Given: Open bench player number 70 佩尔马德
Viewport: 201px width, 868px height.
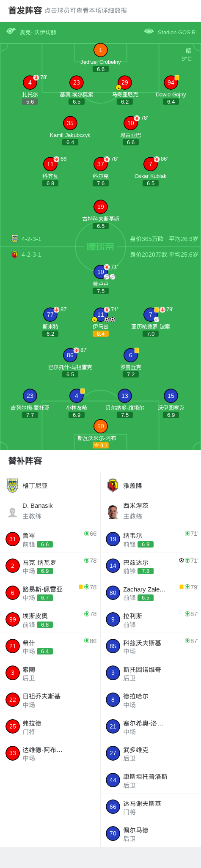Looking at the screenshot, I should (113, 834).
